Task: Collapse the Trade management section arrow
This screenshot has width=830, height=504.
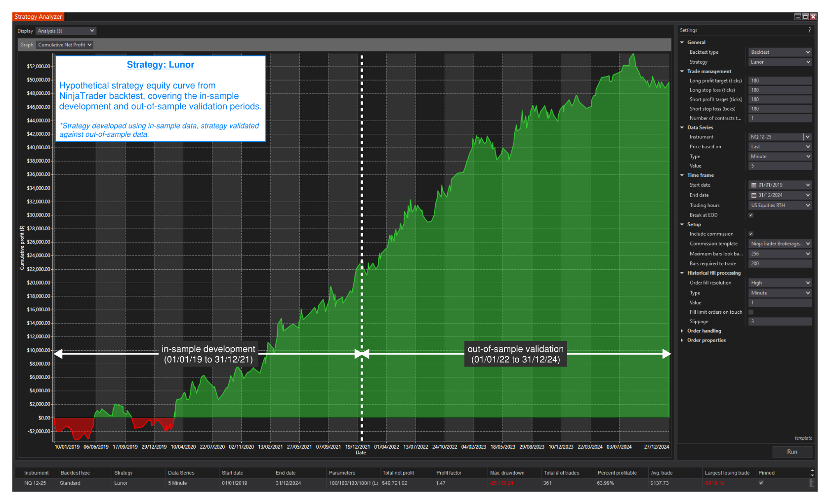Action: pyautogui.click(x=682, y=72)
